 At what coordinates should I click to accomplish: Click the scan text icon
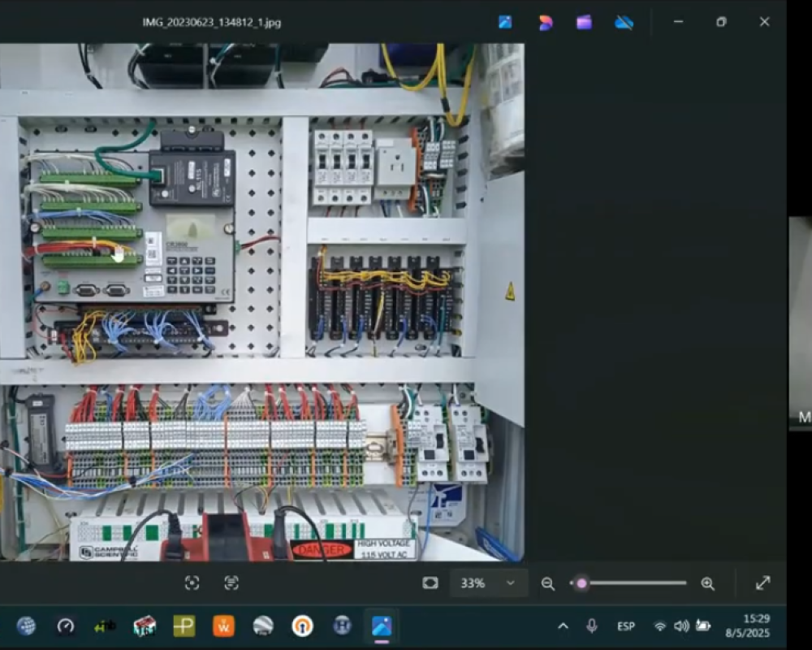[x=231, y=583]
